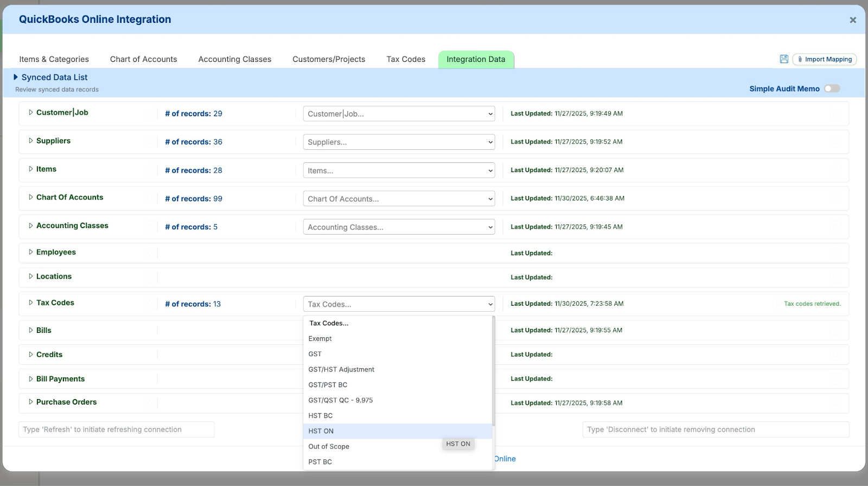The image size is (868, 486).
Task: Select the highlighted HST ON option
Action: pyautogui.click(x=398, y=431)
